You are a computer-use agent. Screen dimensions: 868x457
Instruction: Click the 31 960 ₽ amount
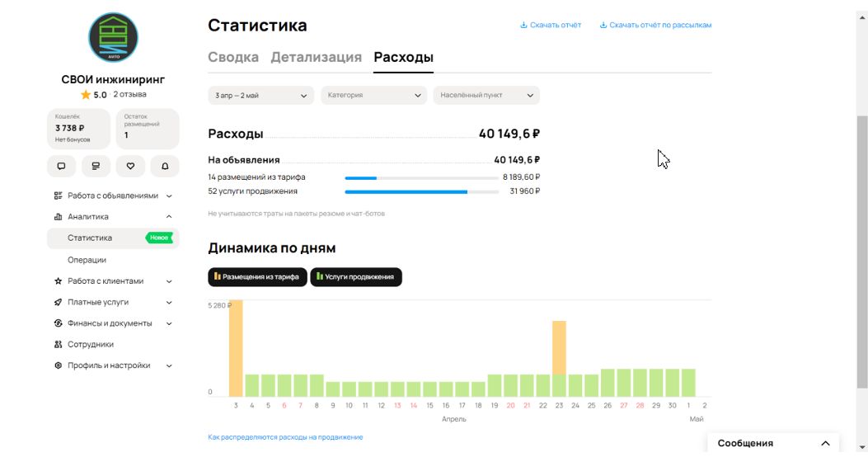(525, 191)
